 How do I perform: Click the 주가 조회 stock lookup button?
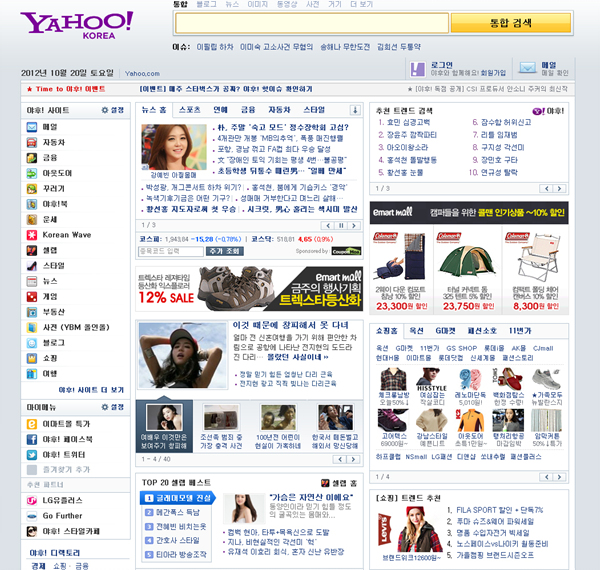(x=225, y=251)
